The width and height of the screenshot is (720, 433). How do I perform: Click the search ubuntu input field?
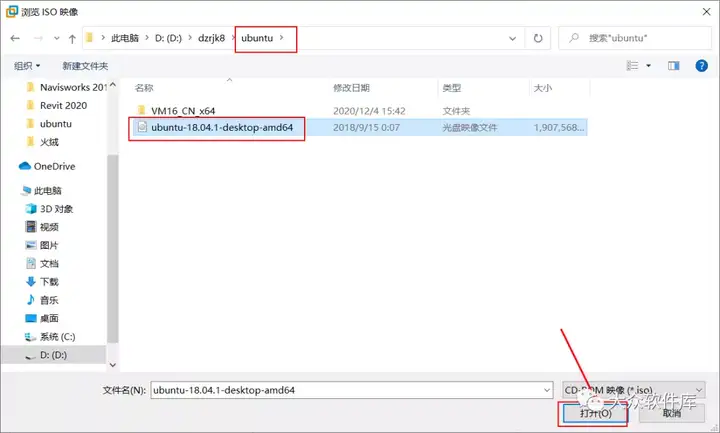pyautogui.click(x=635, y=38)
